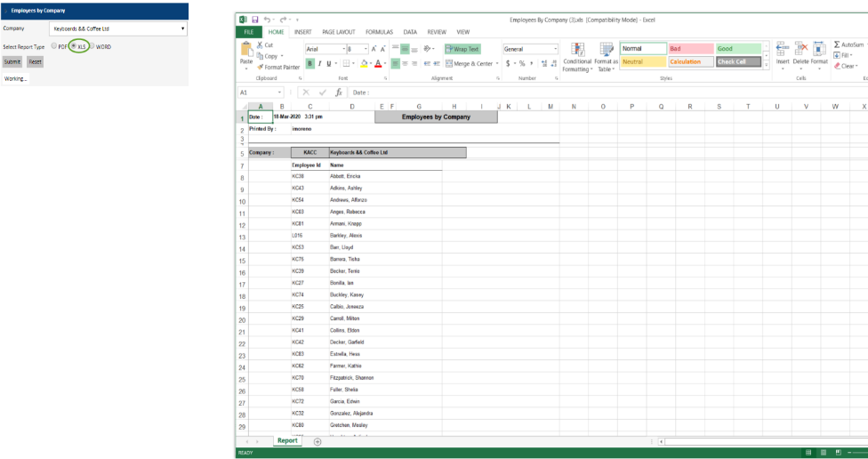Apply Percent Style
Screen dimensions: 868x459
[x=522, y=64]
